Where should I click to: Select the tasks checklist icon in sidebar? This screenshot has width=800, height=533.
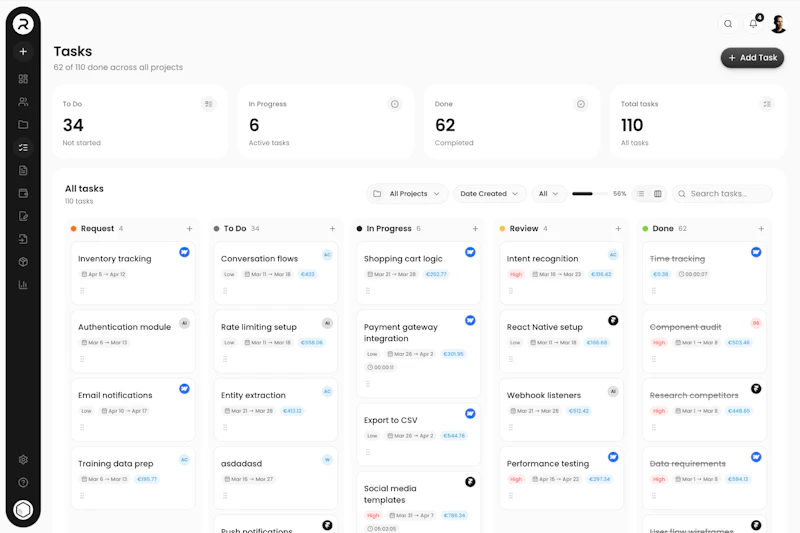click(x=23, y=147)
